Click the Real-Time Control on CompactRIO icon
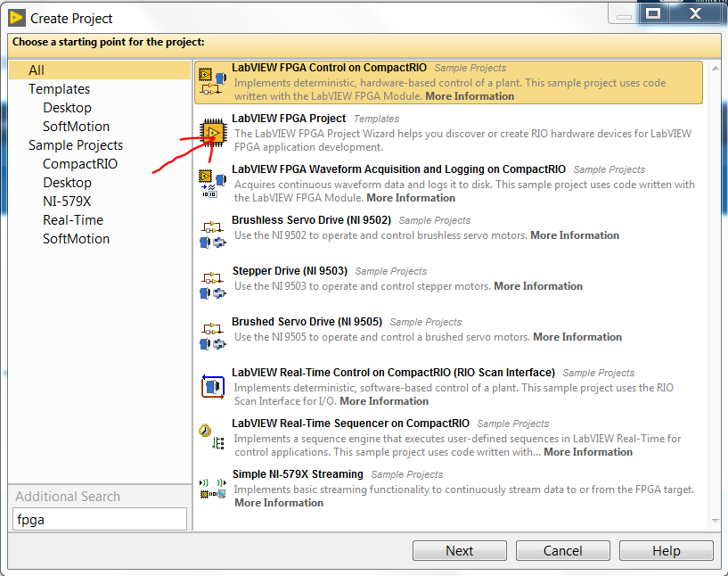 pos(213,386)
